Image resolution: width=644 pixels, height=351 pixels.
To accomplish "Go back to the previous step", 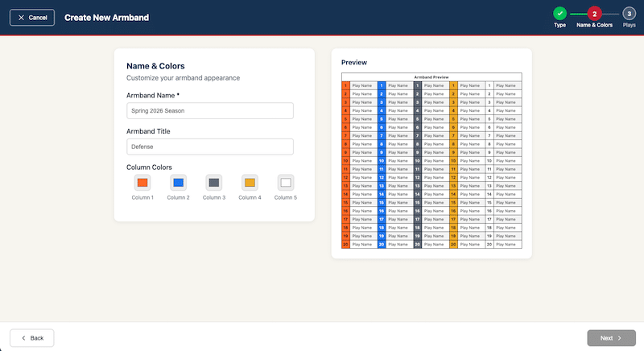I will click(x=32, y=338).
